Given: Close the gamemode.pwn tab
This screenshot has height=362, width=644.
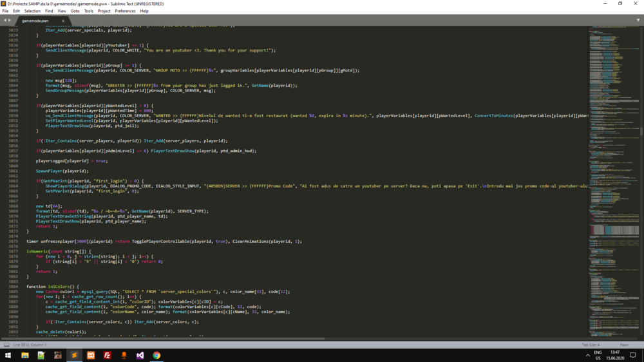Looking at the screenshot, I should [63, 21].
